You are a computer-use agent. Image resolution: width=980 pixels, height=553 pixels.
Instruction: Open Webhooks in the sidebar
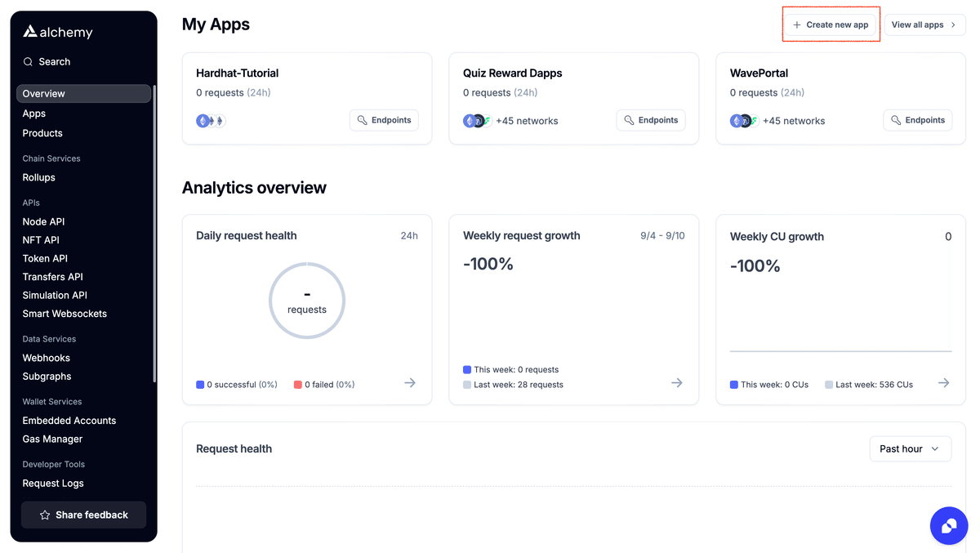[47, 358]
